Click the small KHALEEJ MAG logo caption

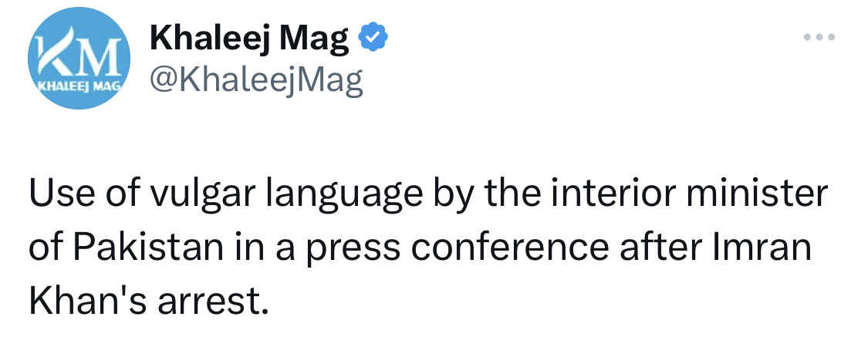tap(79, 87)
